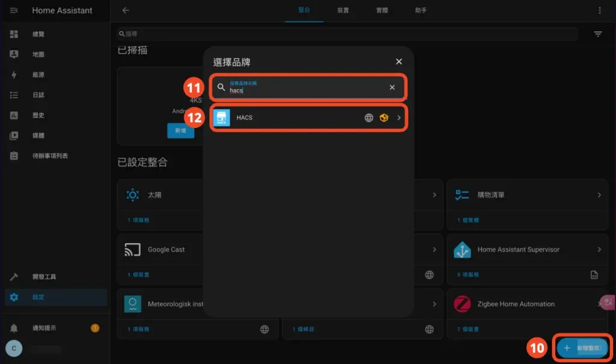Open 通知提示 notifications with badge
This screenshot has width=616, height=364.
tap(13, 329)
